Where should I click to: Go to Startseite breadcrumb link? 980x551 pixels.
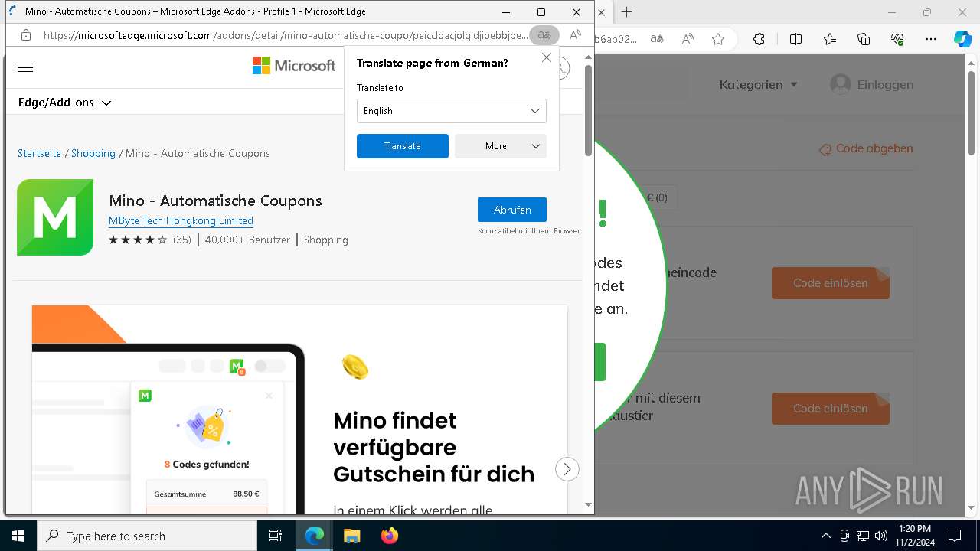click(39, 153)
